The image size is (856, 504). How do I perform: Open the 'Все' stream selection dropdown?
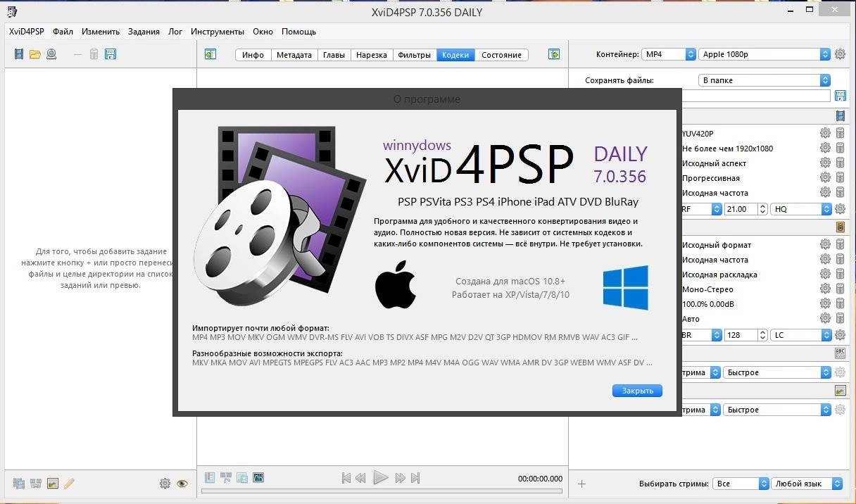(x=741, y=484)
